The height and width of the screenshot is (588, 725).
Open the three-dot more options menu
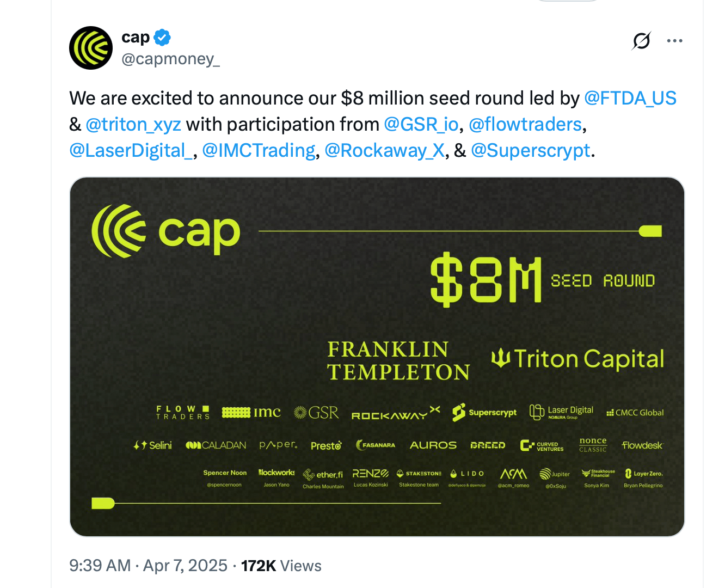(x=674, y=41)
